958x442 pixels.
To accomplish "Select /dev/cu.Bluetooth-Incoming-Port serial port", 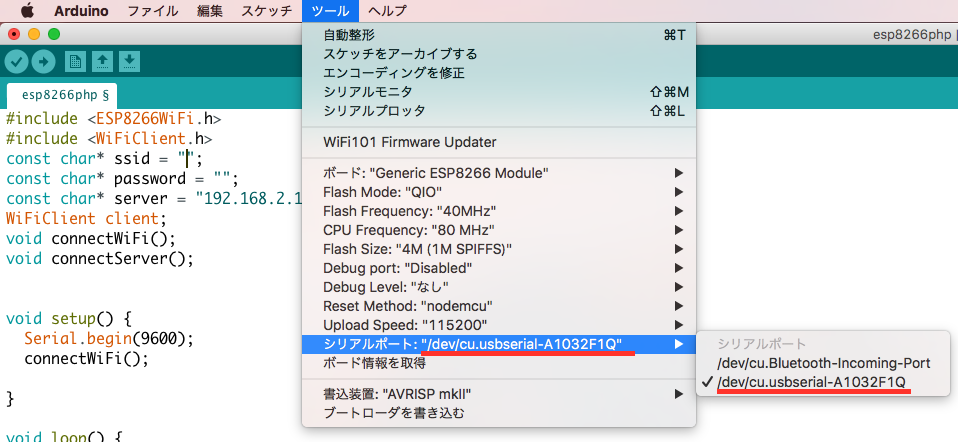I will 824,363.
